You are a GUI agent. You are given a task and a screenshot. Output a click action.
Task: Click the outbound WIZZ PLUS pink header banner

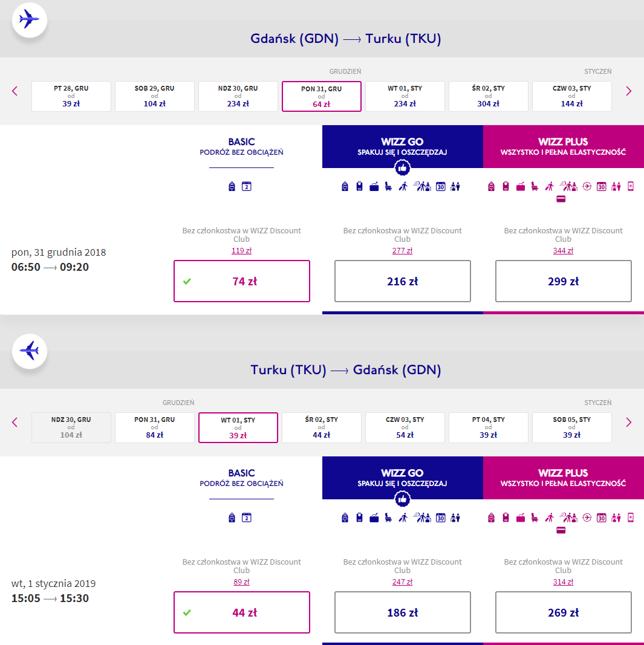(x=563, y=146)
